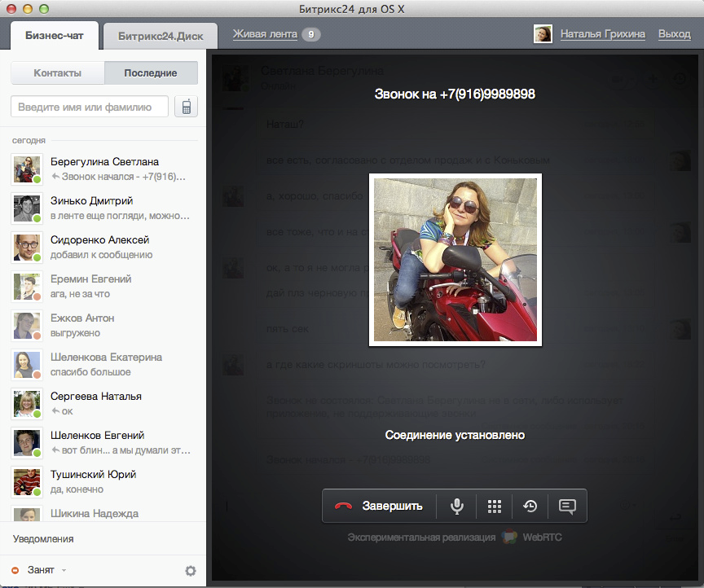The height and width of the screenshot is (588, 704).
Task: Open chat with Сидоренко Алексей
Action: coord(103,248)
